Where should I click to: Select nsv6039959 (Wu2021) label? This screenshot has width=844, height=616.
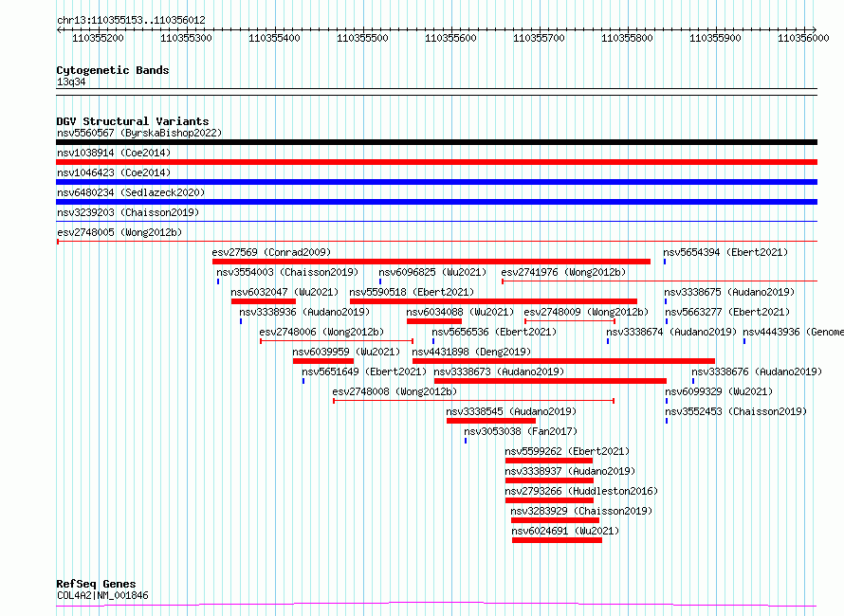point(347,352)
